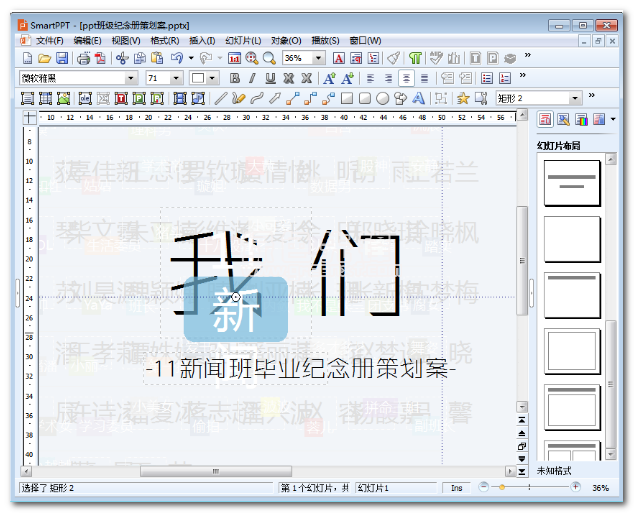Open the font color dropdown arrow
The height and width of the screenshot is (513, 634).
point(212,78)
